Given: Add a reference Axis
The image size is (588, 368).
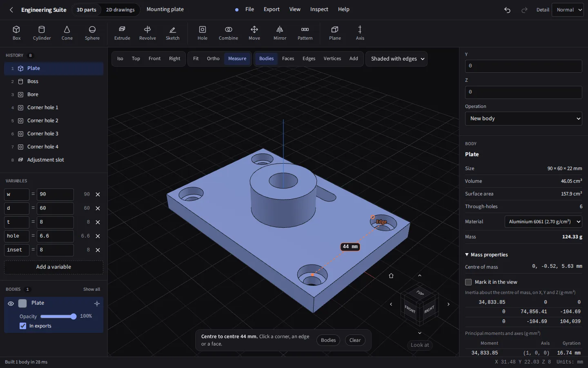Looking at the screenshot, I should click(360, 33).
